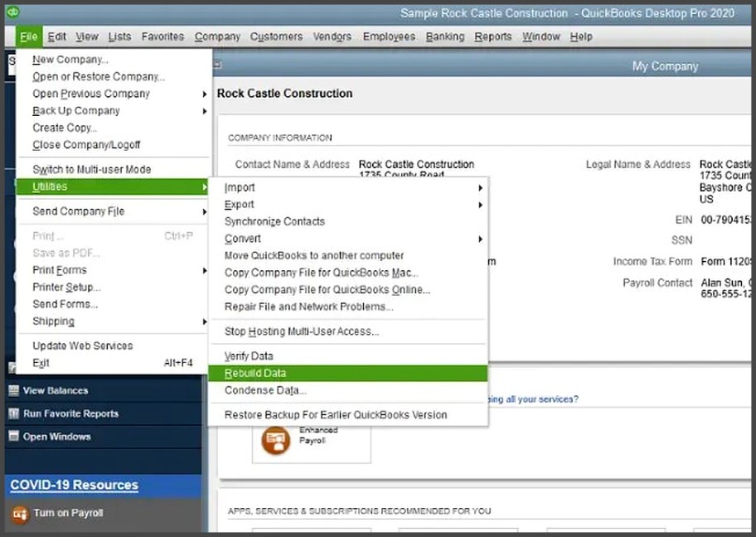Select Condense Data utility
This screenshot has width=756, height=537.
[347, 390]
